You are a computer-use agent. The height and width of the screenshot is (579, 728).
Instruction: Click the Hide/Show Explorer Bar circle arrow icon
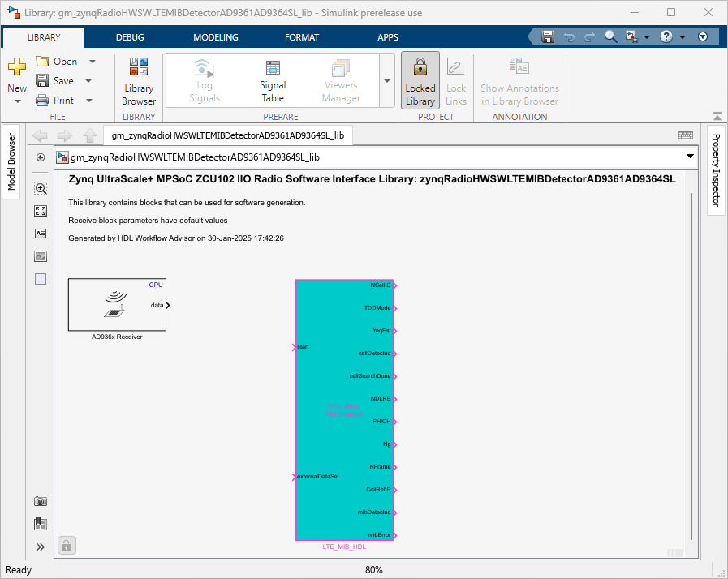[x=41, y=158]
